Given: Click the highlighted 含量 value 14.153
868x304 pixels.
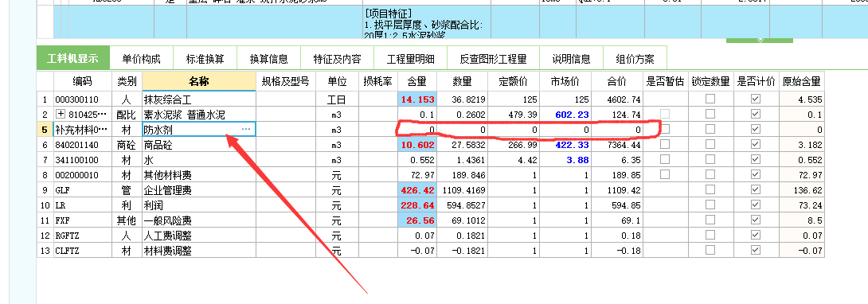Looking at the screenshot, I should tap(416, 99).
